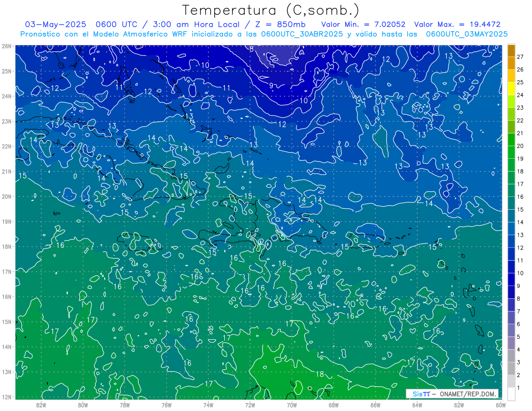This screenshot has height=411, width=532.
Task: Click the color scale label 22
Action: tap(520, 121)
